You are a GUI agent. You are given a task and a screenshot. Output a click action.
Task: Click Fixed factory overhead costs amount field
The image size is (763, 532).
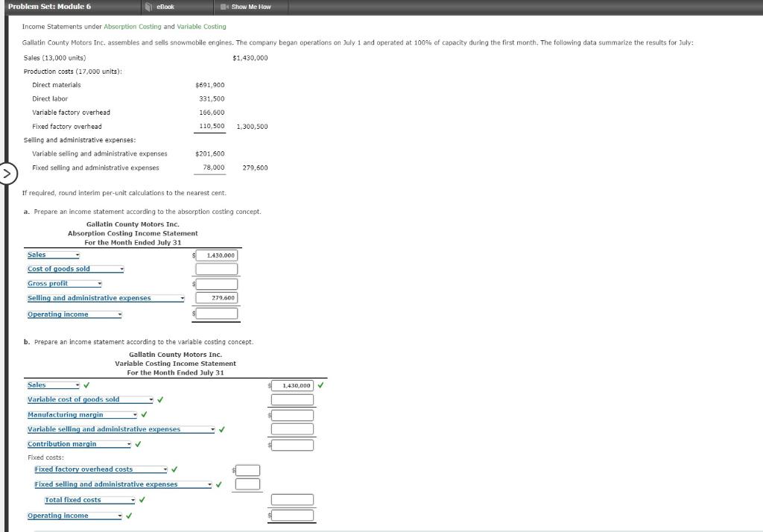pyautogui.click(x=247, y=470)
